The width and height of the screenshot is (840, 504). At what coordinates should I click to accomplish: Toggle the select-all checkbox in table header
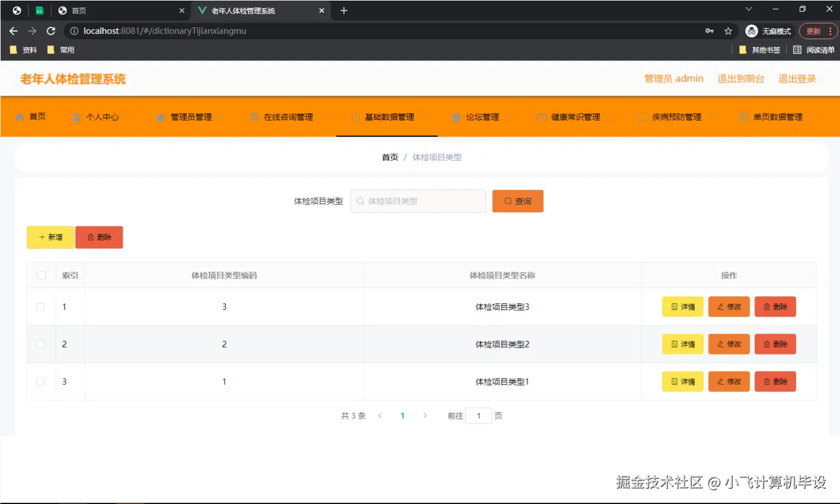pyautogui.click(x=41, y=275)
